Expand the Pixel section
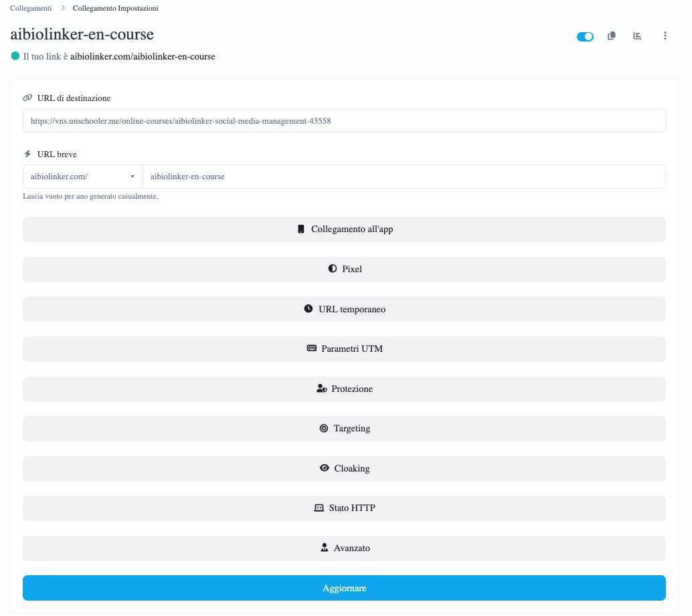The image size is (692, 616). click(344, 270)
